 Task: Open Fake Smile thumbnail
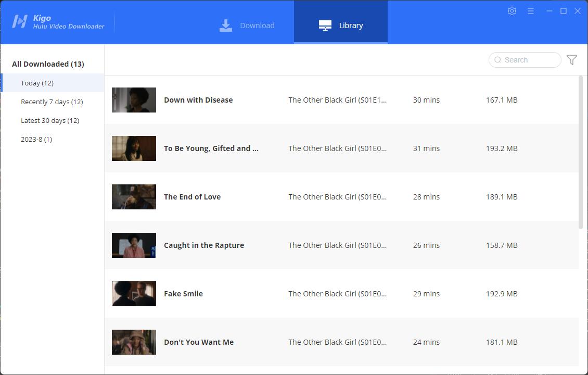pos(134,294)
